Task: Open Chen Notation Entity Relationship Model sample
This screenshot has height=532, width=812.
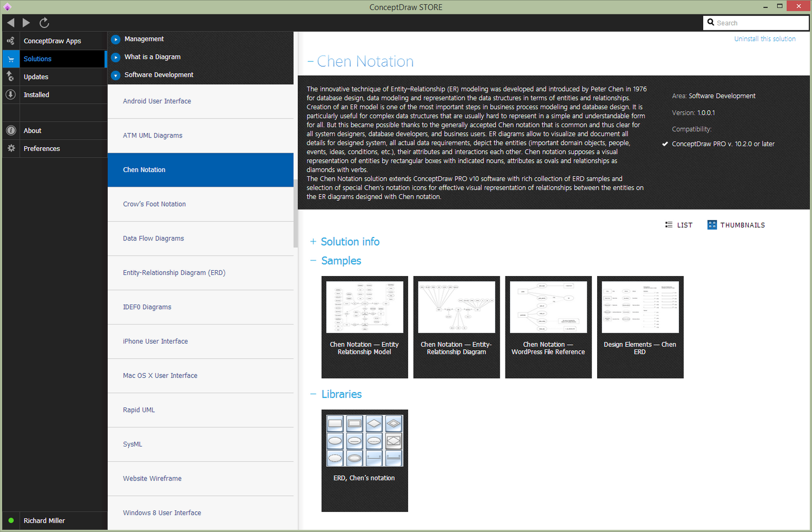Action: 365,327
